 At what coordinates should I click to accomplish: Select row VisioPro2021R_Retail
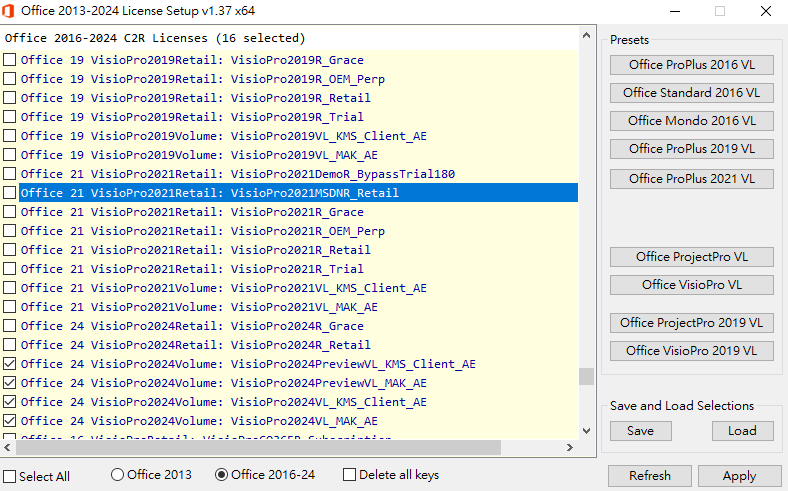click(299, 250)
